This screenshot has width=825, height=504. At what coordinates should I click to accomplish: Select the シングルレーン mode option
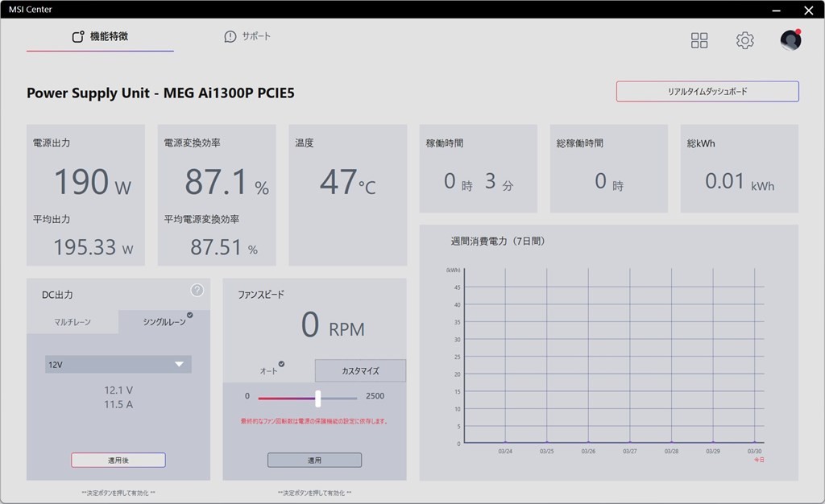click(164, 321)
